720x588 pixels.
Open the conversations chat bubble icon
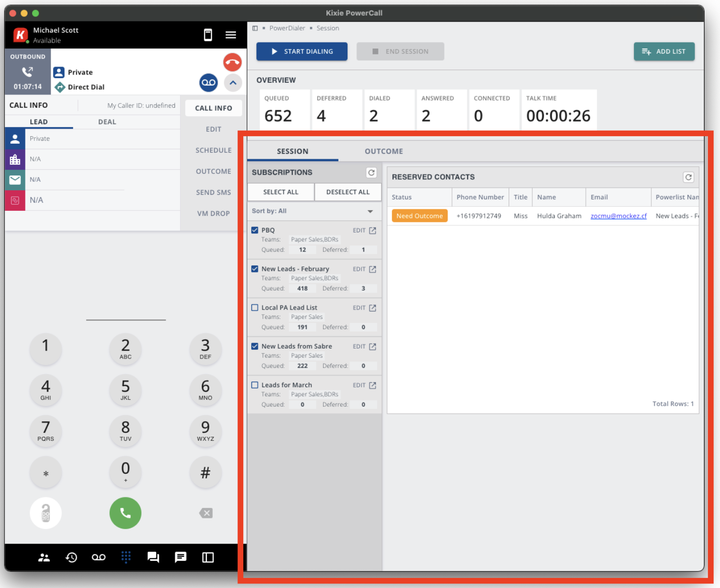[x=153, y=557]
